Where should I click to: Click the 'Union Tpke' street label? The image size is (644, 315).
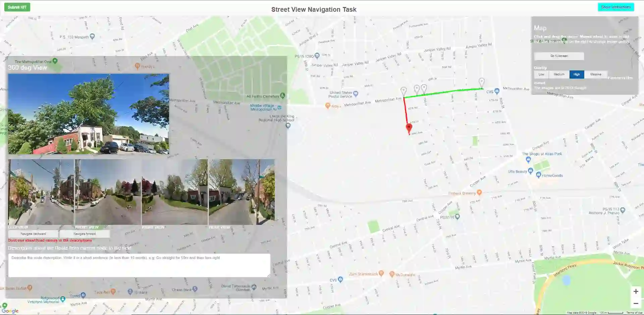pyautogui.click(x=621, y=244)
